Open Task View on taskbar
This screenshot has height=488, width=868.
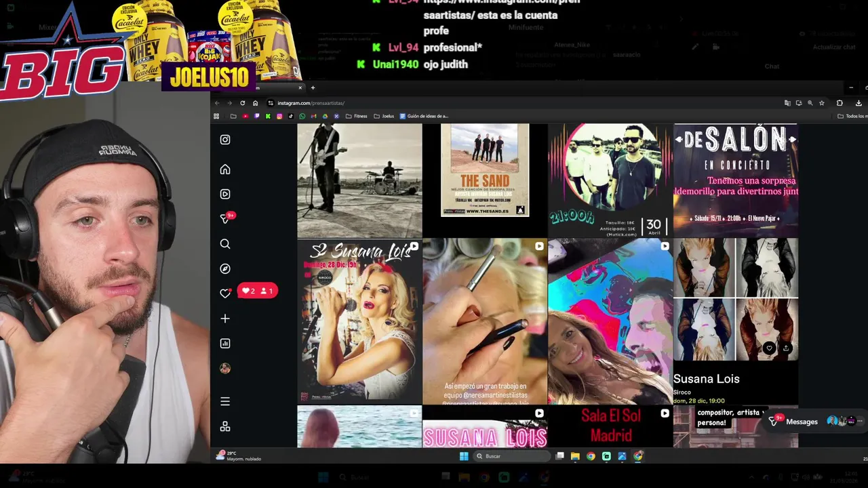(559, 456)
